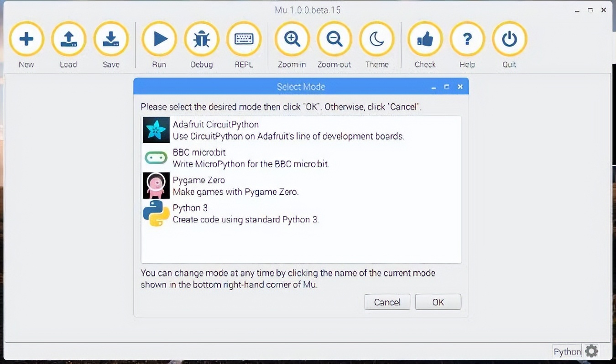
Task: Minimize the Select Mode dialog
Action: coord(433,87)
